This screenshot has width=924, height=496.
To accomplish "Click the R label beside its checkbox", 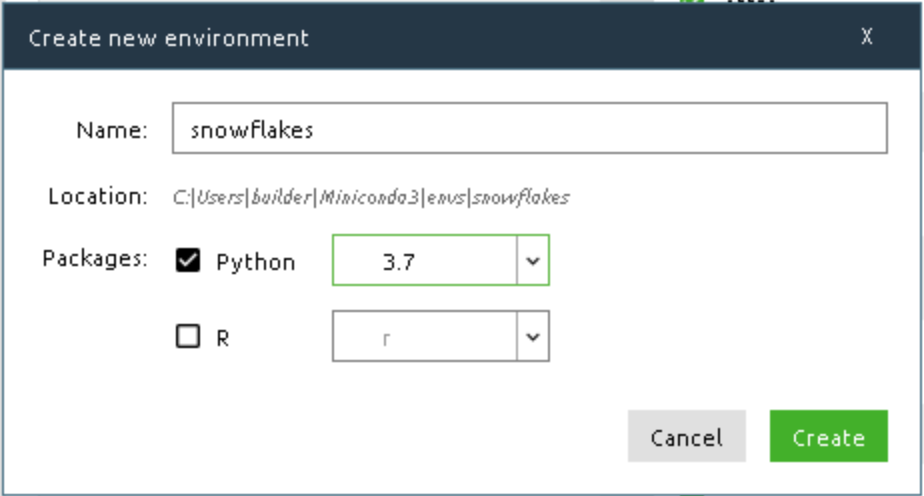I will [223, 338].
